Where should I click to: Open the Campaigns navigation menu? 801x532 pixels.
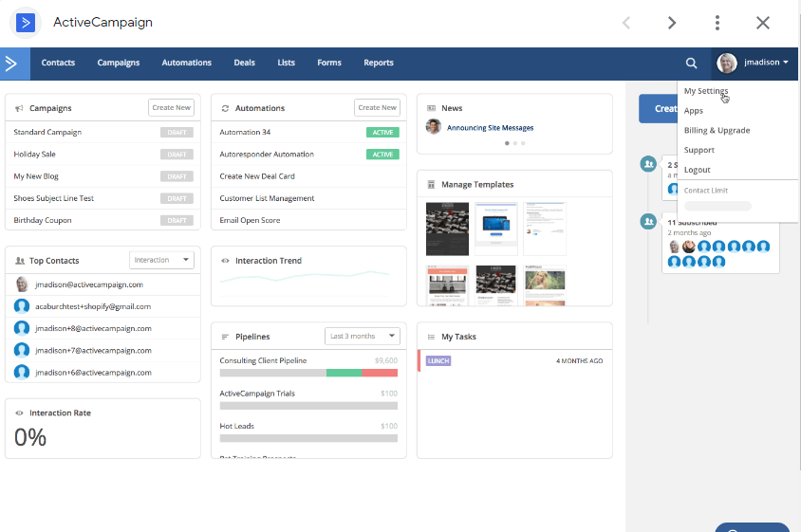click(119, 63)
